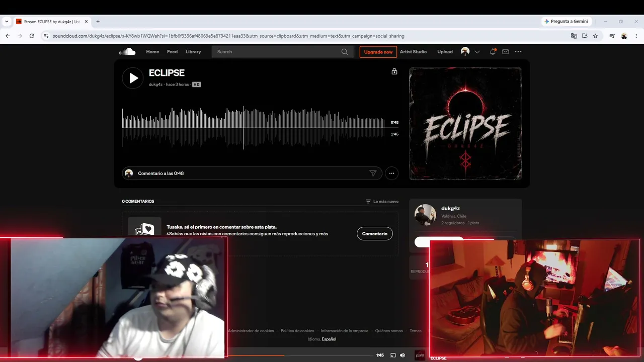Bookmark this page with the star
This screenshot has height=362, width=644.
pos(595,36)
